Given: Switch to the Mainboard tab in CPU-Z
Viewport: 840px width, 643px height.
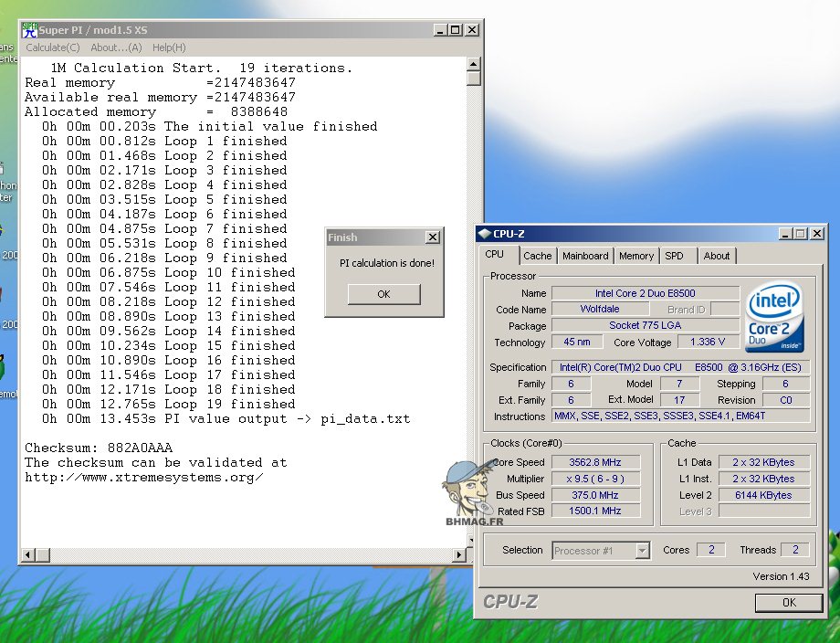Looking at the screenshot, I should 585,256.
